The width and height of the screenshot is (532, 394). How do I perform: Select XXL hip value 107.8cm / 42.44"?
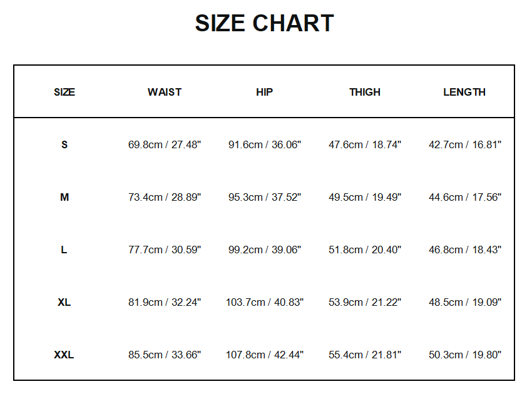[265, 355]
